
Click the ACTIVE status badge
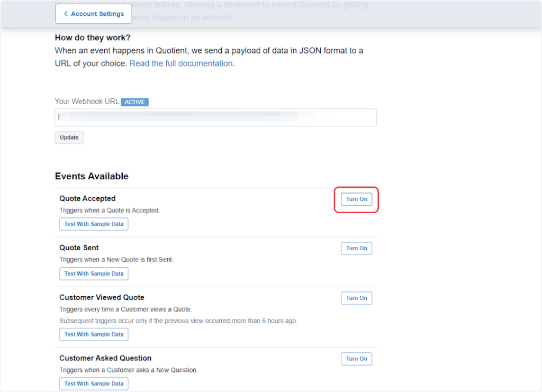coord(134,102)
